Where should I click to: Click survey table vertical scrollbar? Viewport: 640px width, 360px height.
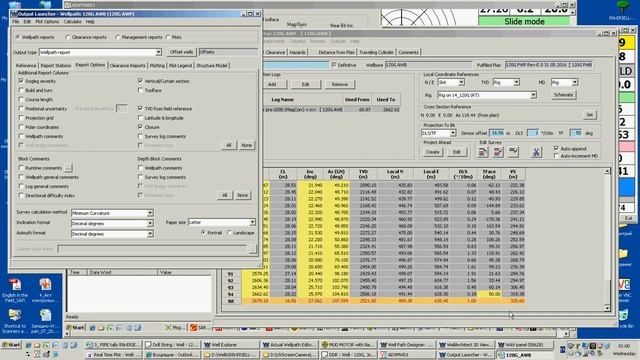tap(607, 240)
